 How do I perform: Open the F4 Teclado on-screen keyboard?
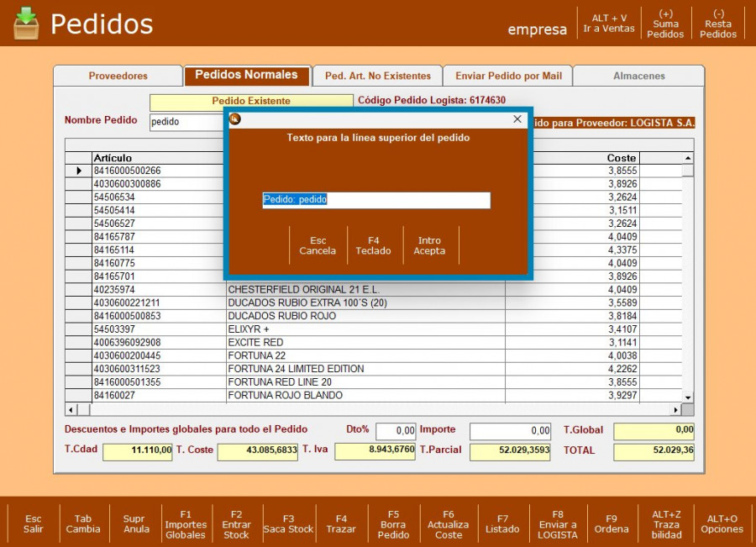(374, 245)
